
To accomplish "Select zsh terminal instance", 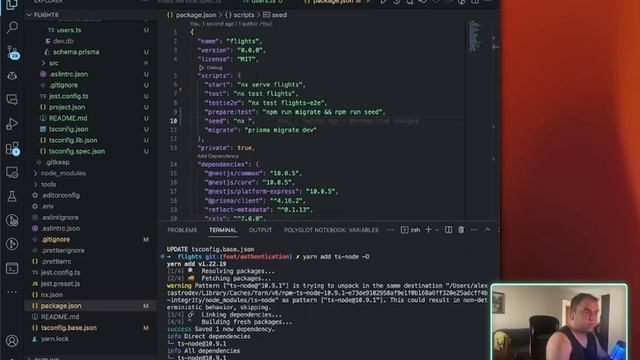I will click(411, 230).
